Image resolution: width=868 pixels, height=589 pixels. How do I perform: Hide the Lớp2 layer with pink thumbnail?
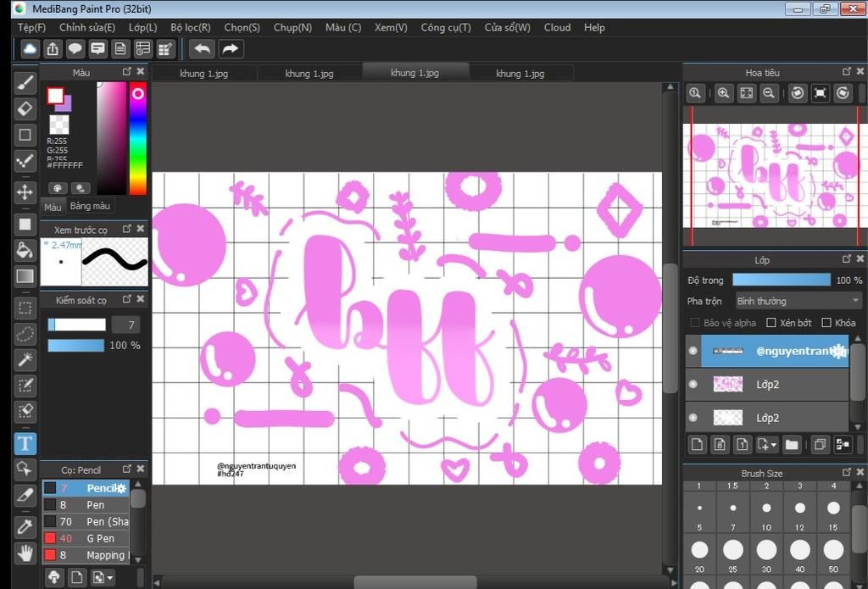tap(693, 384)
